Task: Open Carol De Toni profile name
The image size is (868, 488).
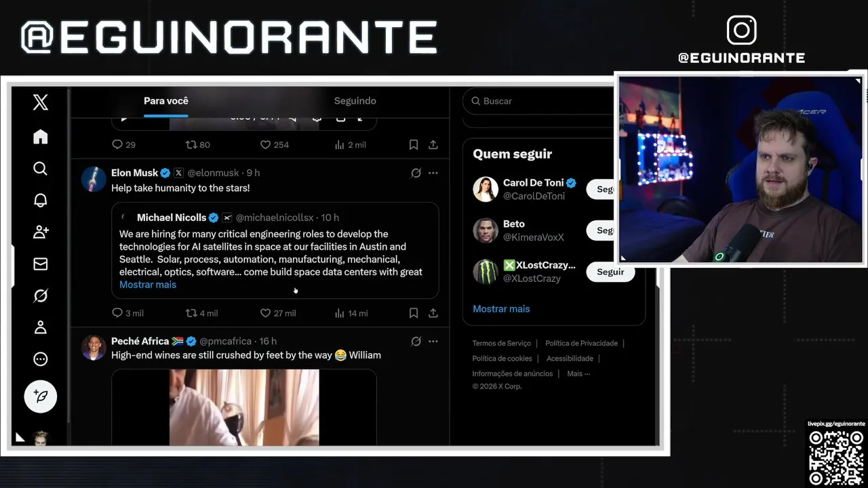Action: point(534,183)
